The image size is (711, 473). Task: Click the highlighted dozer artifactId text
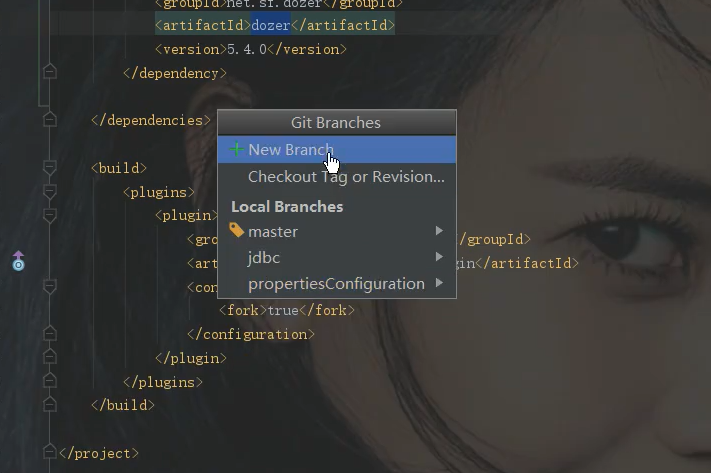271,25
